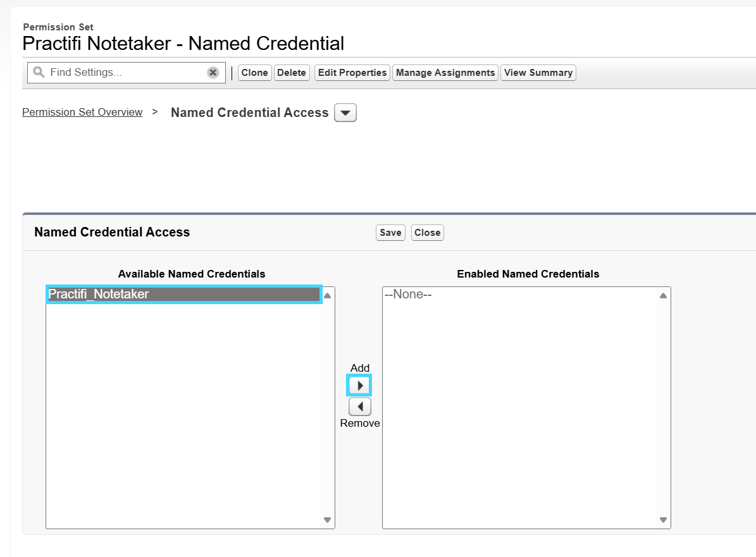
Task: Clear the Find Settings search box
Action: [x=213, y=72]
